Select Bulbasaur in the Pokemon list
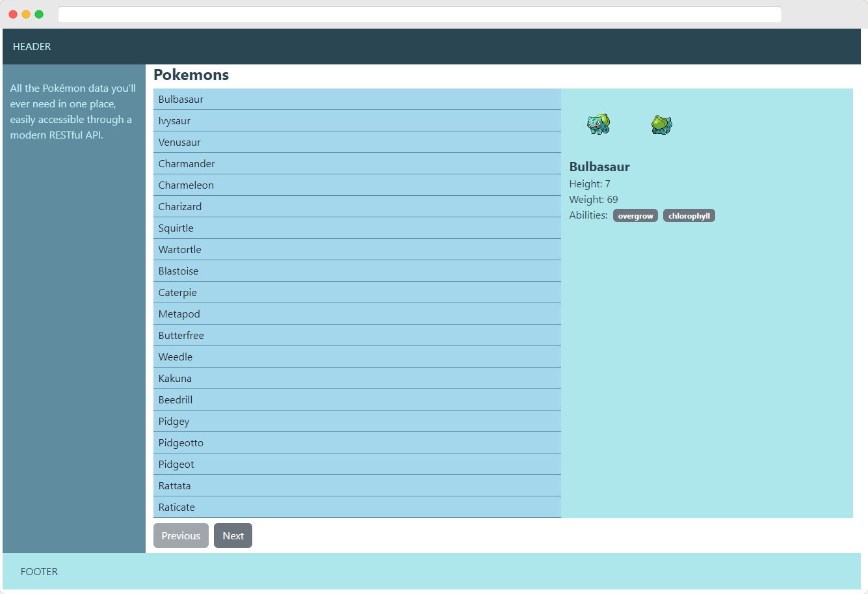Image resolution: width=868 pixels, height=594 pixels. point(357,100)
